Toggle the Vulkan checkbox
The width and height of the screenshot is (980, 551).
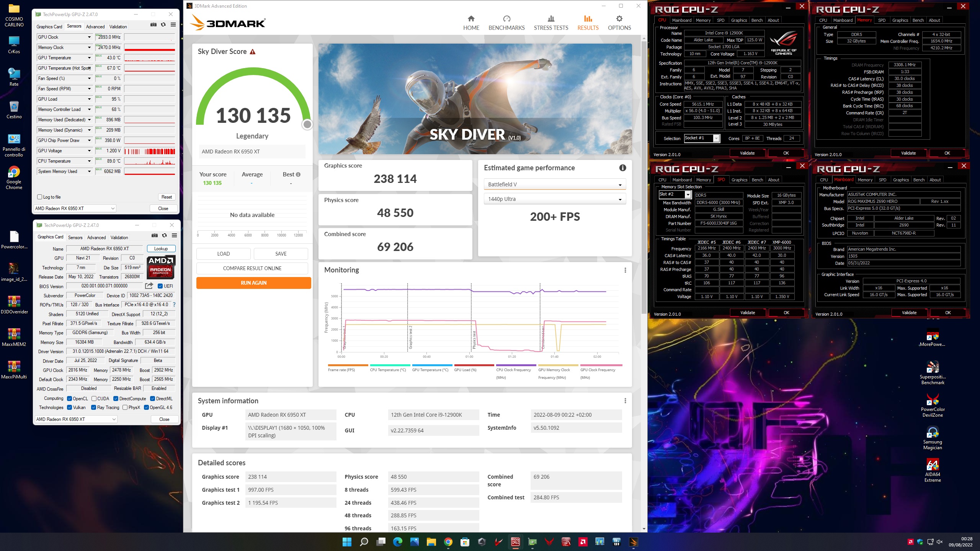(x=69, y=408)
